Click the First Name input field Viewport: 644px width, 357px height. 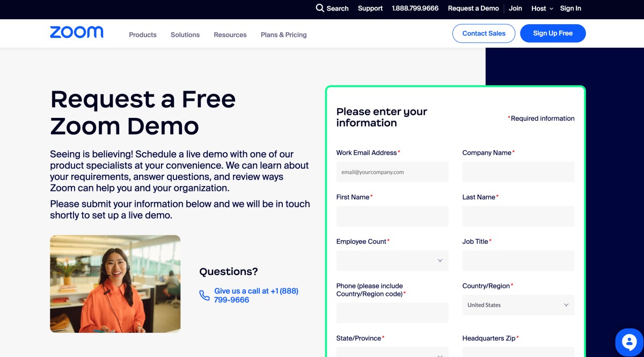pyautogui.click(x=392, y=216)
